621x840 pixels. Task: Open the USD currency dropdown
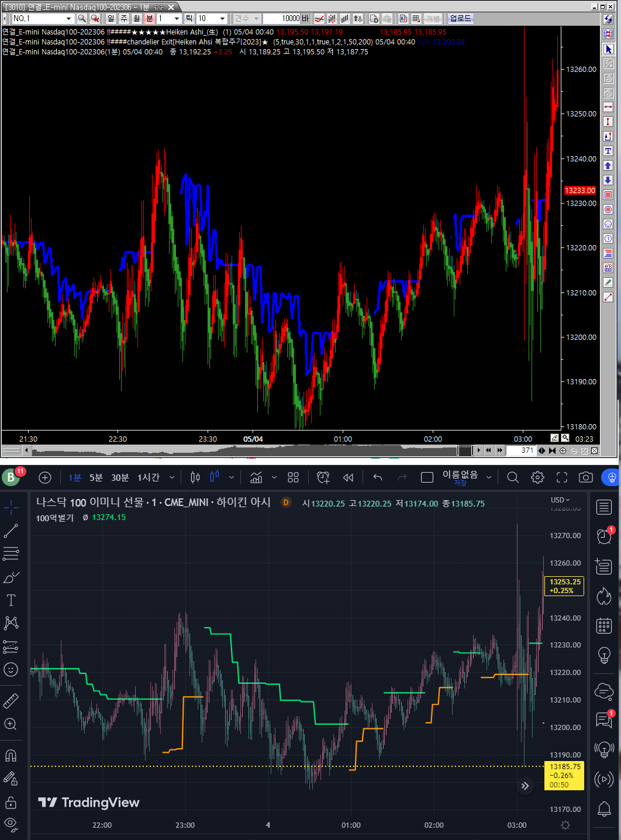tap(560, 500)
